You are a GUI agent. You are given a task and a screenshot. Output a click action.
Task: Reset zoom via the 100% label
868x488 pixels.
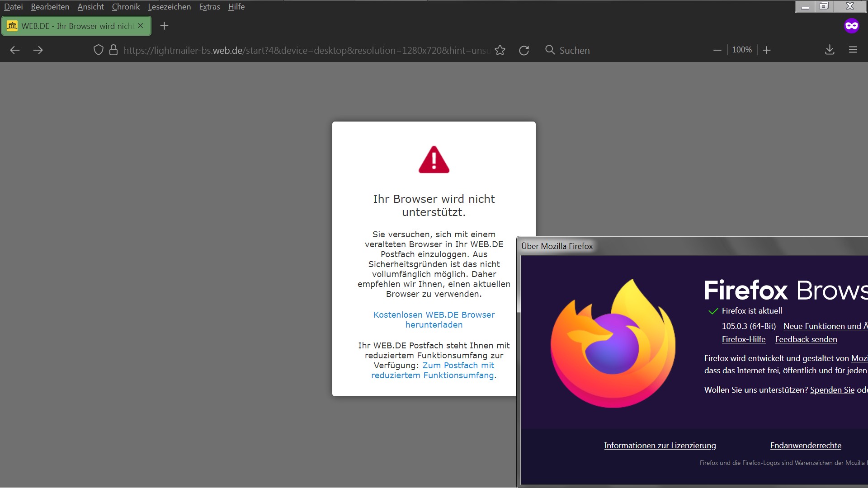742,50
